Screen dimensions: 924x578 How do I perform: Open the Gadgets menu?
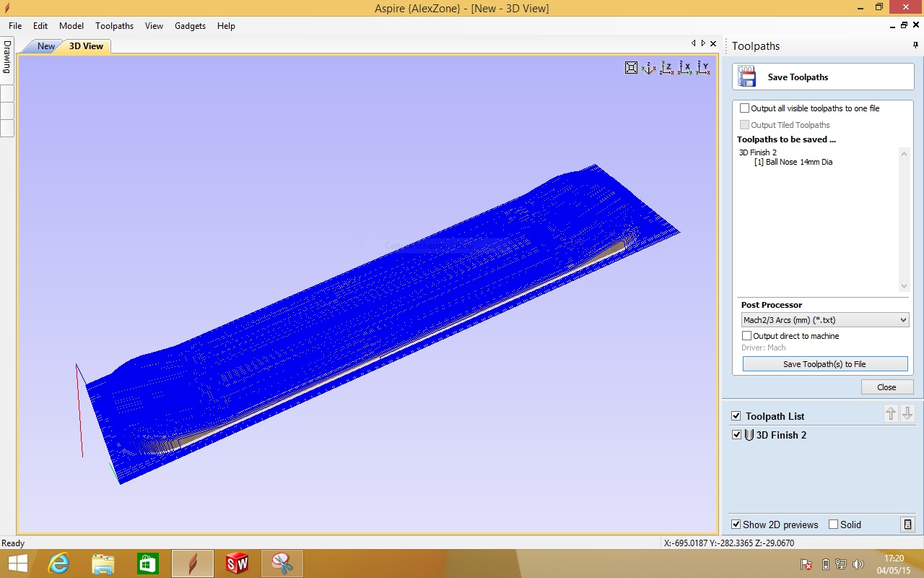(191, 25)
